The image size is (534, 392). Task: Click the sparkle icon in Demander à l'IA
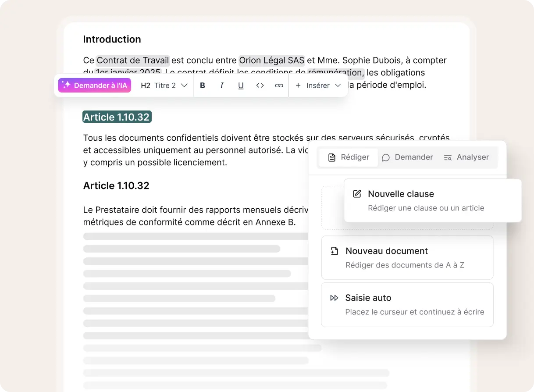point(66,85)
